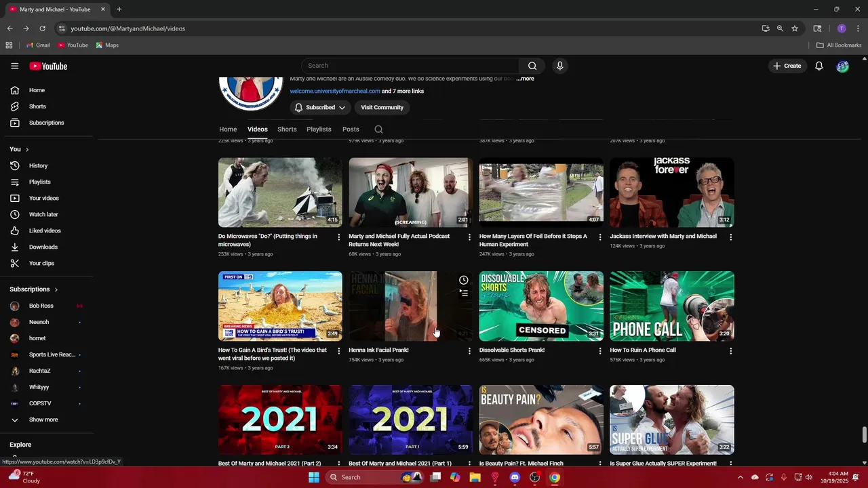Start voice search with microphone icon
Image resolution: width=868 pixels, height=488 pixels.
coord(559,66)
